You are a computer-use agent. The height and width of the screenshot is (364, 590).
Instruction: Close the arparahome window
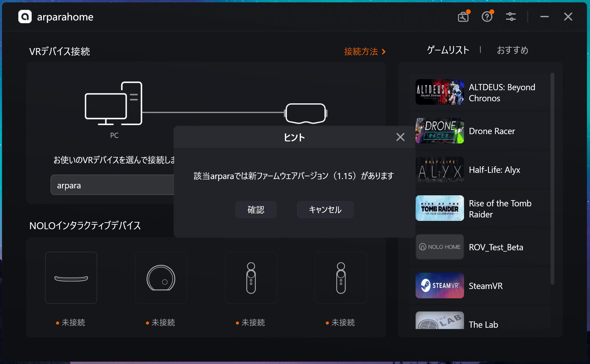pos(568,17)
